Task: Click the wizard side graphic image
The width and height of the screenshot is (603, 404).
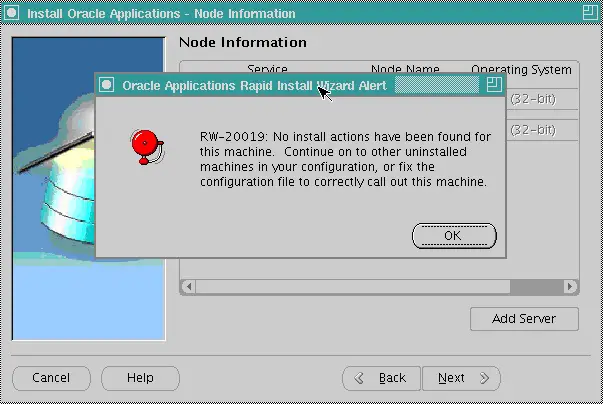Action: point(89,189)
